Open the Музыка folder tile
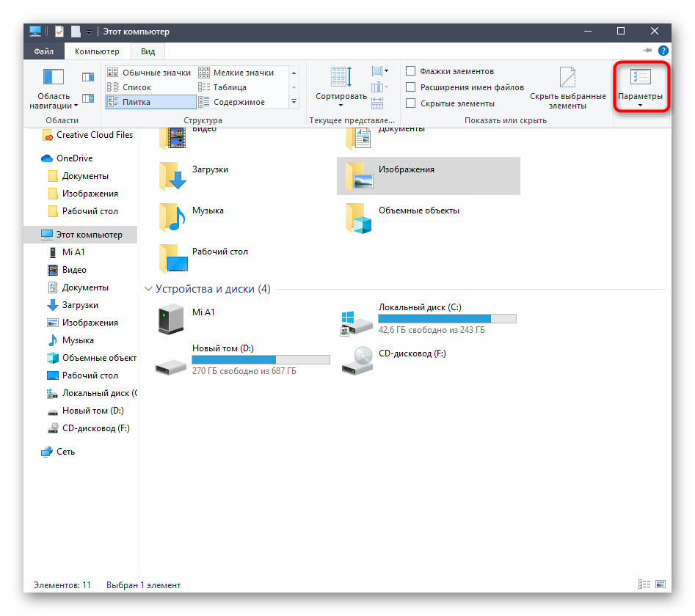 tap(208, 210)
